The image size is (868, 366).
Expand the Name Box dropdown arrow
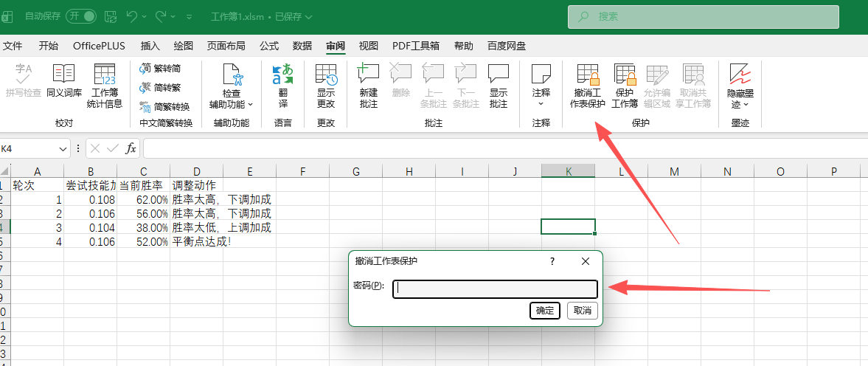(63, 149)
